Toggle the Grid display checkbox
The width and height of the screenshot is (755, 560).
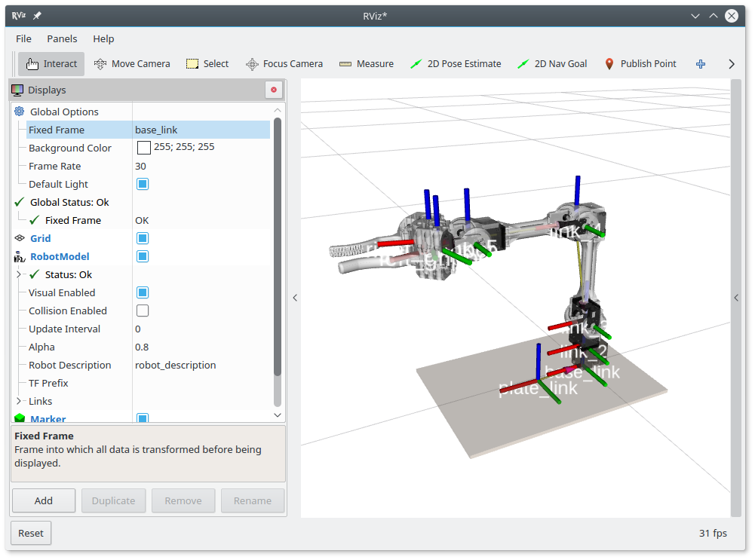pos(143,238)
